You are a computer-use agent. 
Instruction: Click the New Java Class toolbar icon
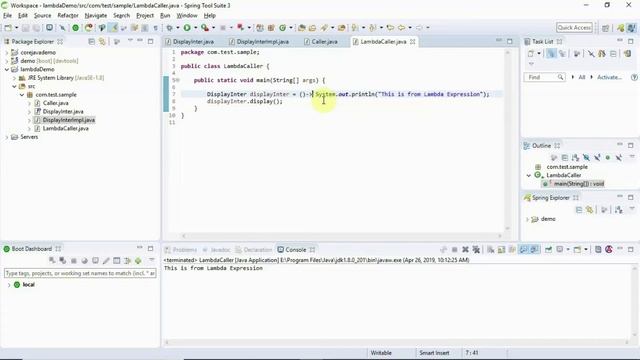tap(282, 28)
